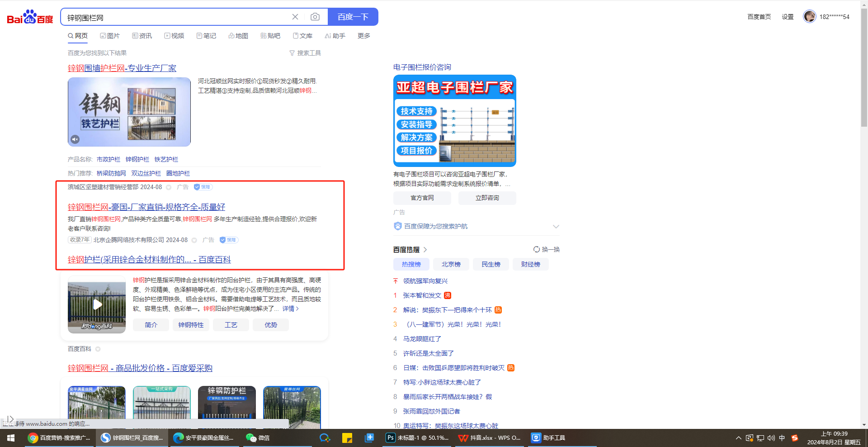Screen dimensions: 868x447
Task: Refresh hot searches with 换一换
Action: pyautogui.click(x=547, y=249)
